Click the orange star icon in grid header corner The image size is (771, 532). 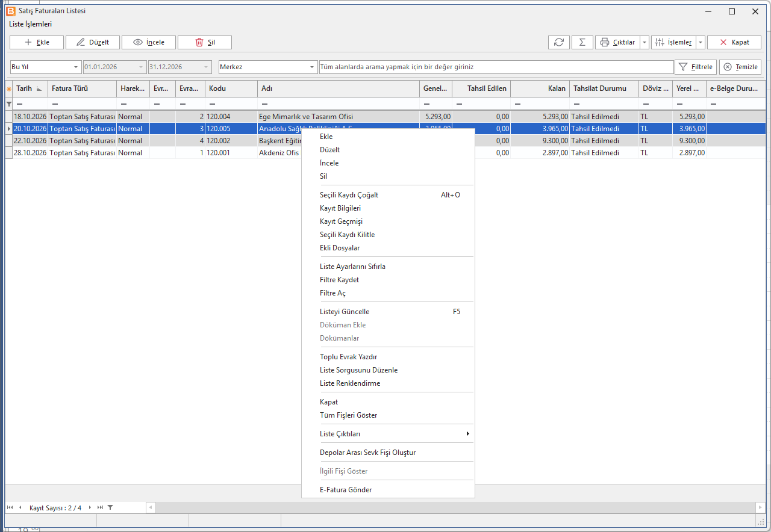tap(9, 88)
